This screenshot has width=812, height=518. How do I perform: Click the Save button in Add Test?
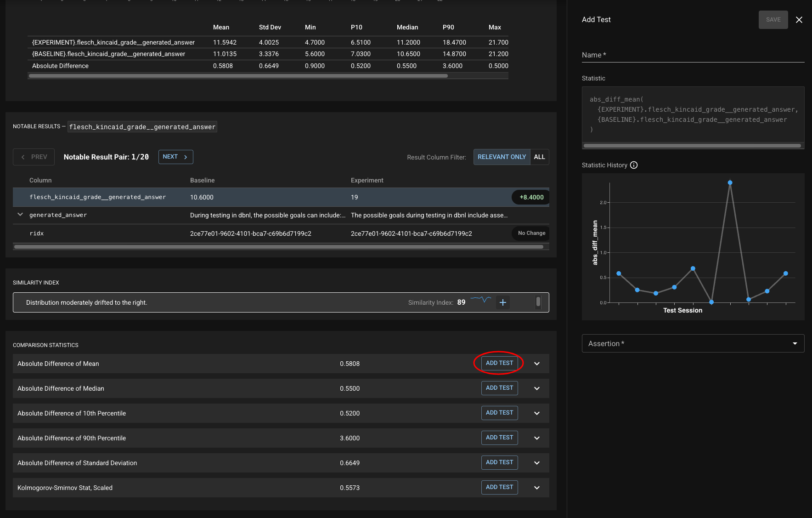773,20
